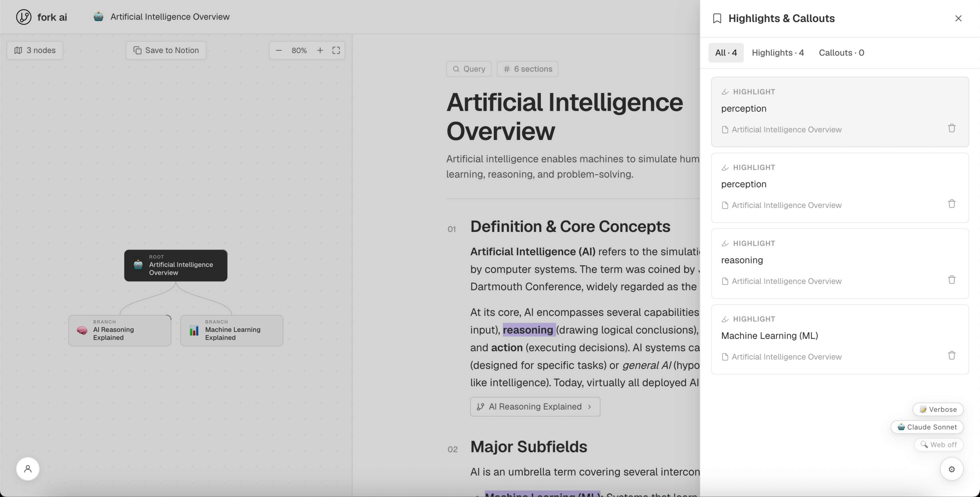Select the root Artificial Intelligence Overview node
The image size is (980, 497).
click(176, 265)
